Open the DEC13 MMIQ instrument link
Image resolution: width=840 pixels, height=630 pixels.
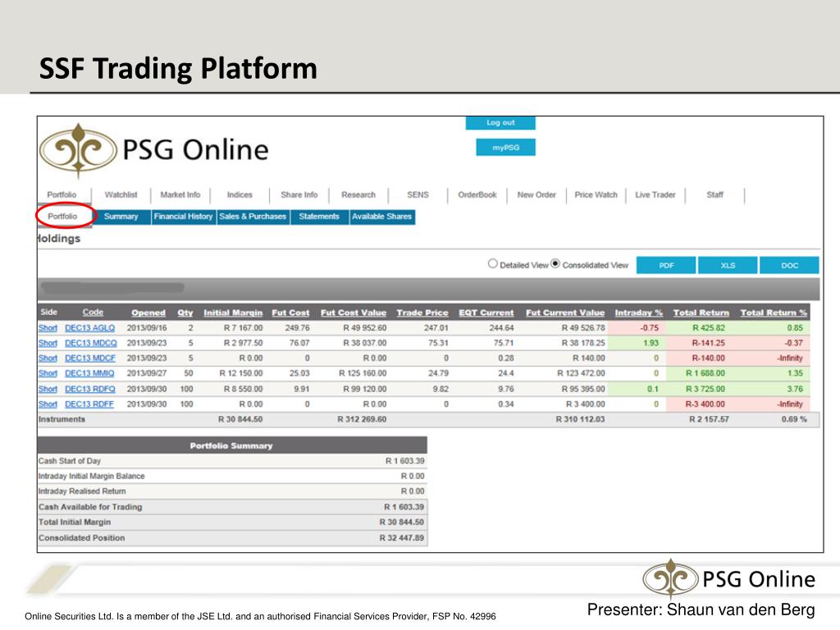click(89, 373)
